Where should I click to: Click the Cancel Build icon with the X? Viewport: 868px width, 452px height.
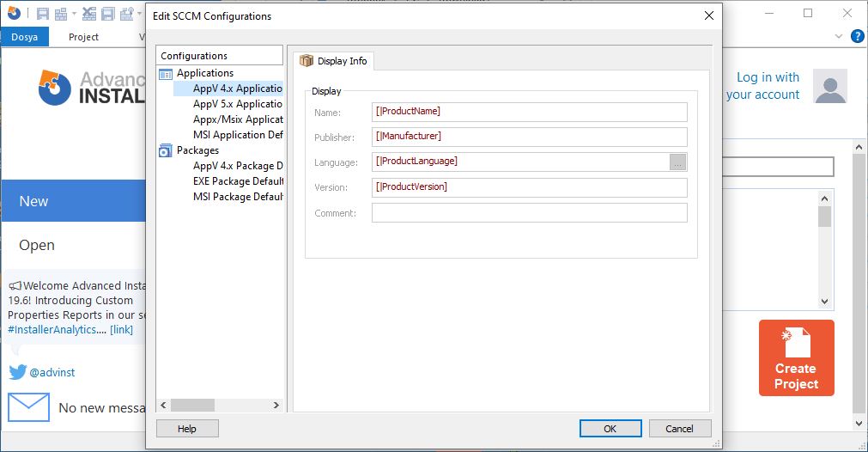pyautogui.click(x=88, y=13)
